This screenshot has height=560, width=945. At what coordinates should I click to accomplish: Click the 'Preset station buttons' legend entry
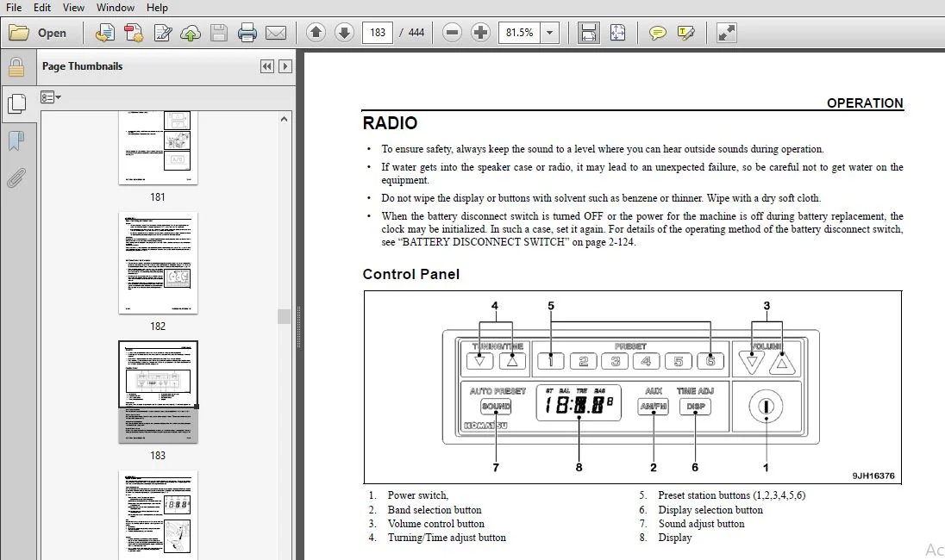pyautogui.click(x=732, y=495)
